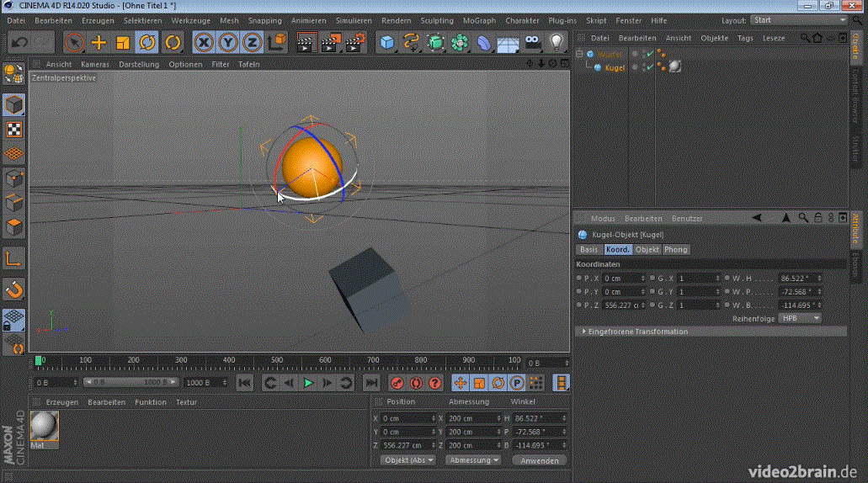Switch to model mode cube icon
This screenshot has width=868, height=483.
[13, 104]
